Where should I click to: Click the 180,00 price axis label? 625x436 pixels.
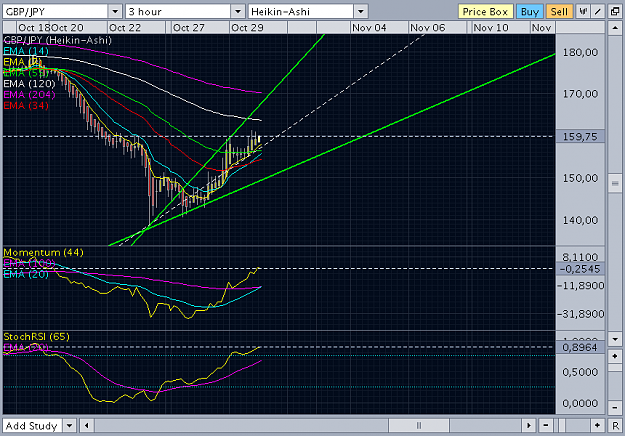[x=580, y=52]
